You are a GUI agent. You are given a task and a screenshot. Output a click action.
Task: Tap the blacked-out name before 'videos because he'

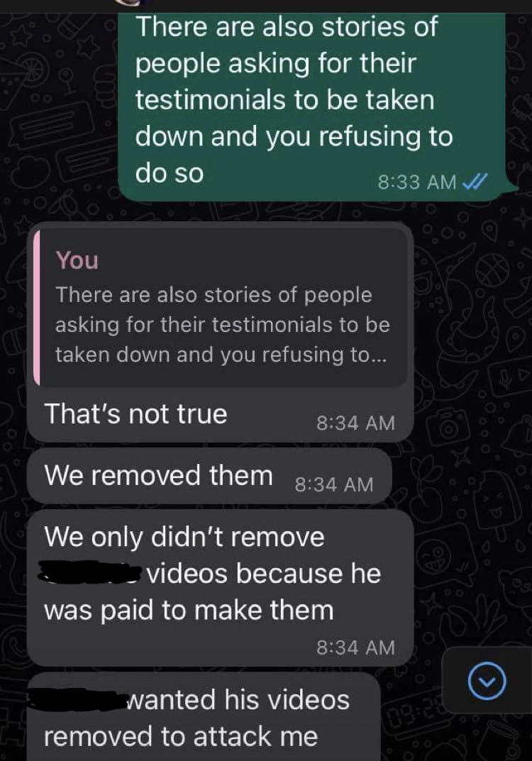(x=91, y=572)
